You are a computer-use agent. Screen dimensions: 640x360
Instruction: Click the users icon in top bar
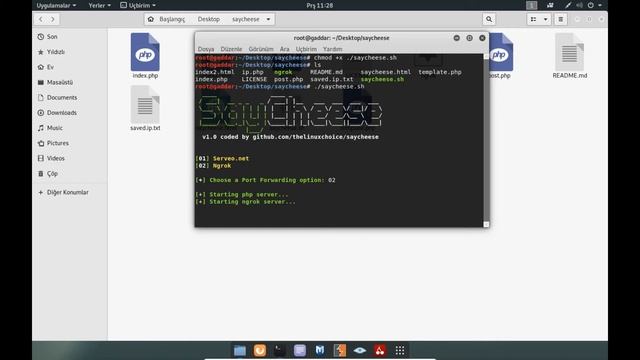coord(550,5)
